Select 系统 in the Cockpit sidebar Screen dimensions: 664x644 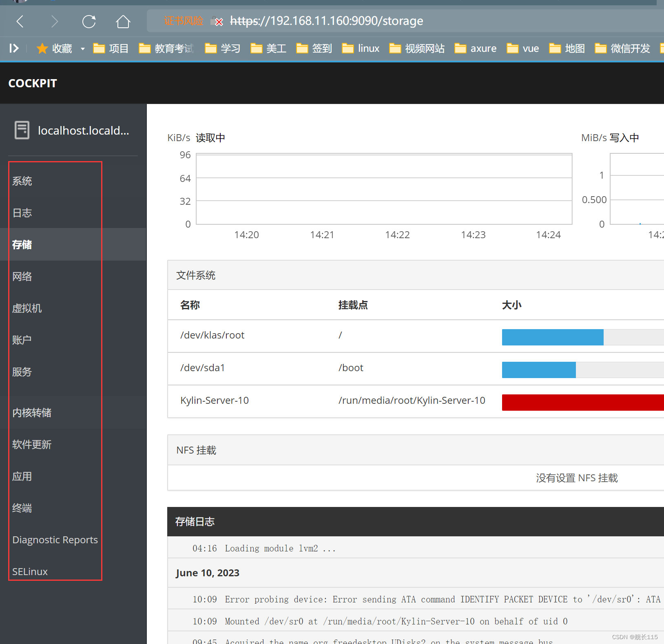tap(22, 181)
